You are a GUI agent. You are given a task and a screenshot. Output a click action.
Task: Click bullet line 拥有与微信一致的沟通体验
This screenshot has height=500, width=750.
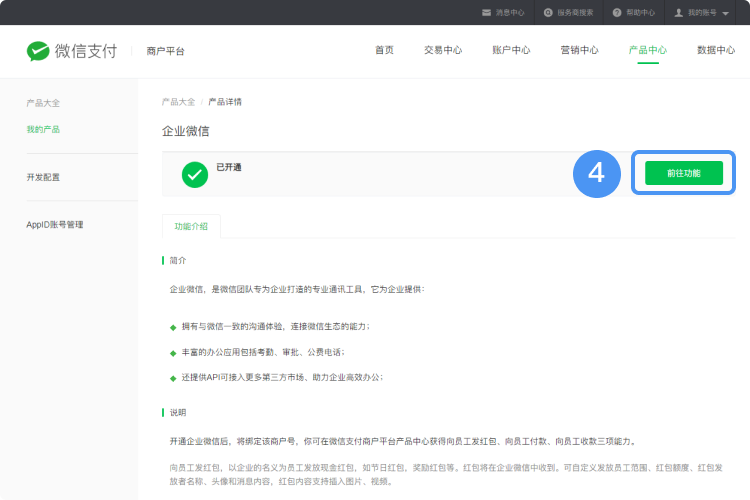tap(276, 326)
